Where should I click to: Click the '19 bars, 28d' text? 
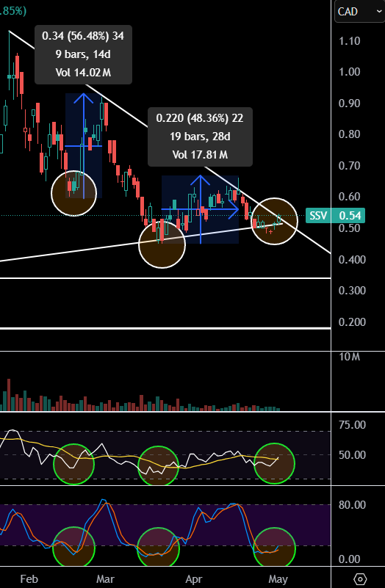[200, 137]
